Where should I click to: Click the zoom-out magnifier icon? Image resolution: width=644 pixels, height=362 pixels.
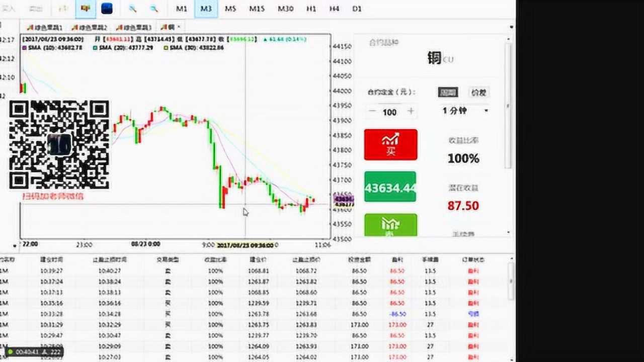point(154,9)
